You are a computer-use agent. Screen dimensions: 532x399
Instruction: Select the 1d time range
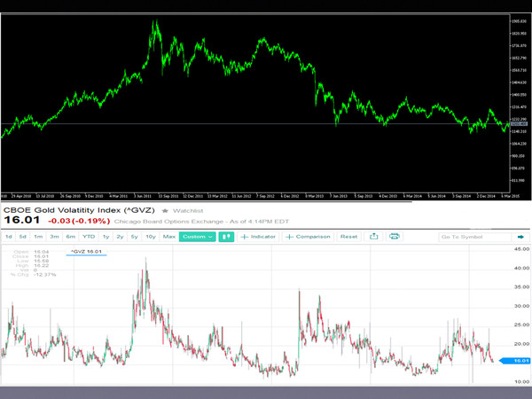point(9,237)
